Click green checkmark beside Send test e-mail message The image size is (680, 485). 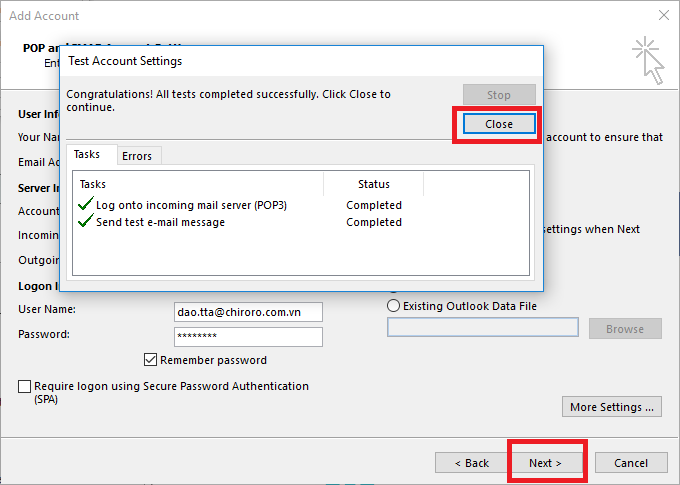pyautogui.click(x=85, y=222)
